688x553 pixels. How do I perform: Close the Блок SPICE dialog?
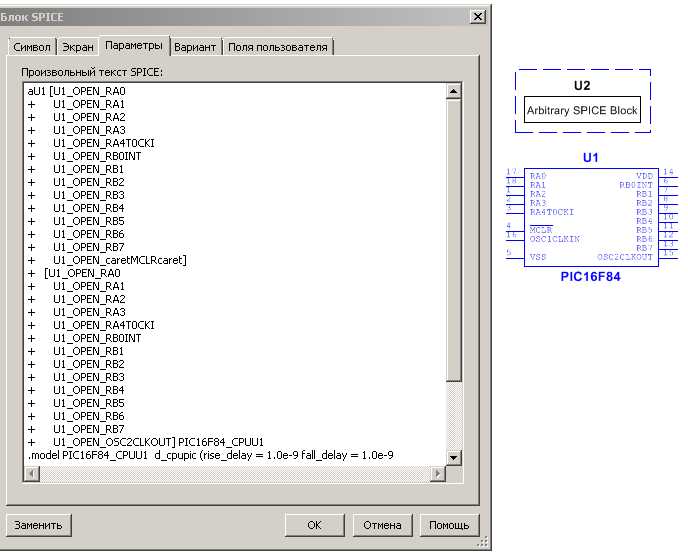click(x=478, y=17)
